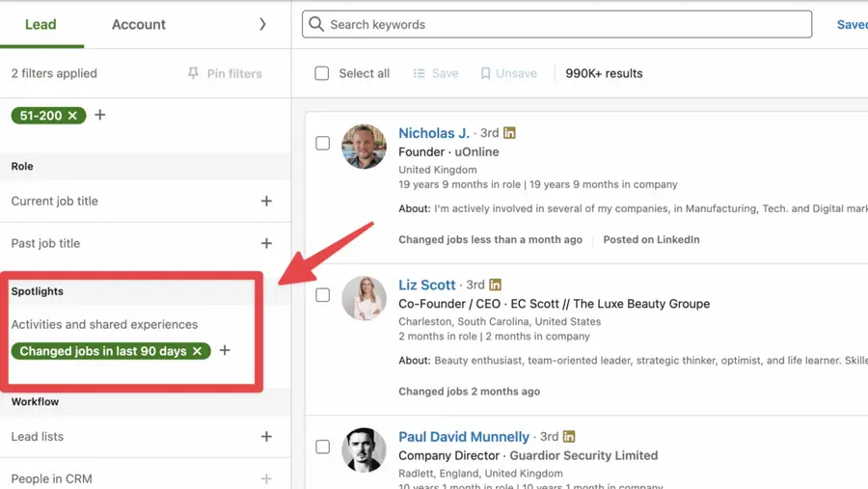Open Paul David Munnelly profile link

pyautogui.click(x=464, y=436)
